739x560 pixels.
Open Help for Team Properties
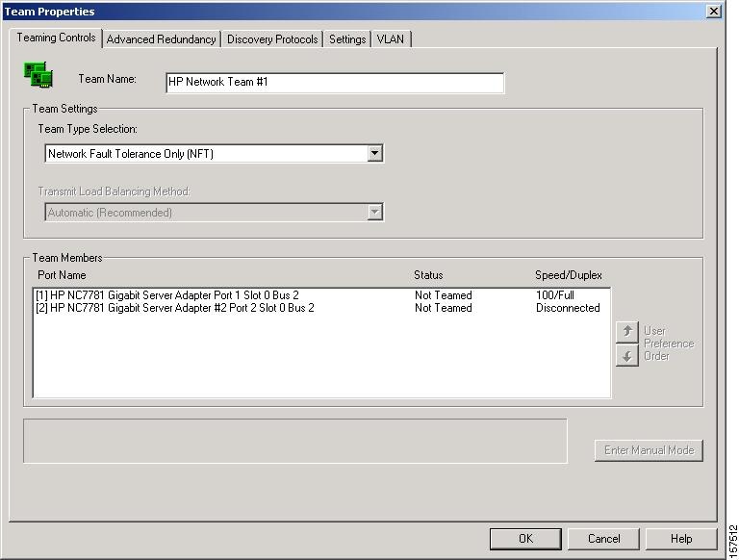(681, 539)
